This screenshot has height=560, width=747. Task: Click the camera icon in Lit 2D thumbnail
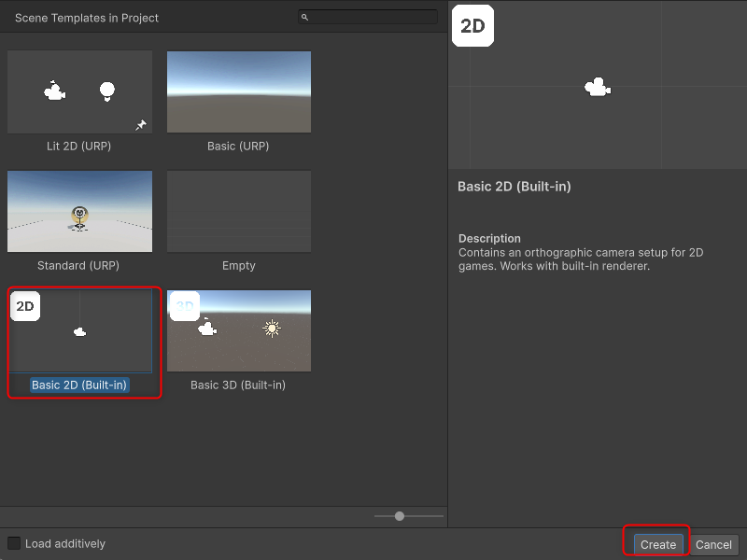(55, 91)
